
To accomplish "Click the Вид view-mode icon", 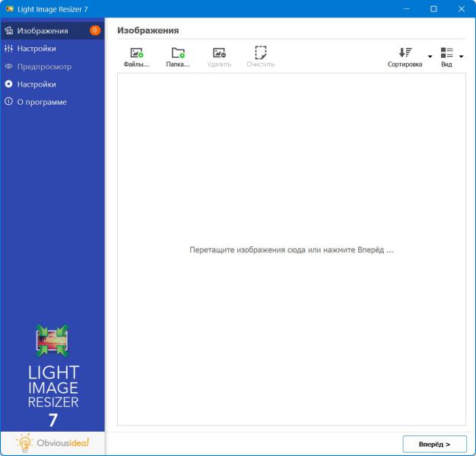I will [446, 53].
